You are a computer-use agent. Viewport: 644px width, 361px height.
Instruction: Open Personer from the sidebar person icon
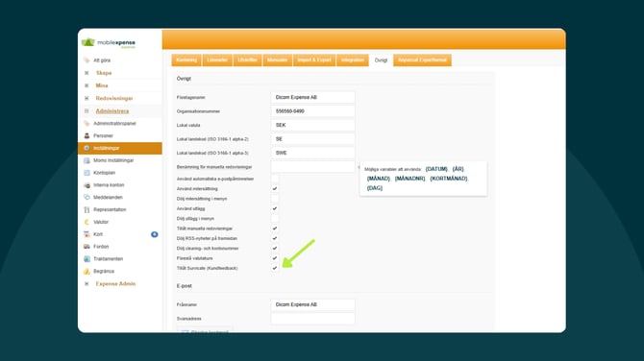point(87,135)
